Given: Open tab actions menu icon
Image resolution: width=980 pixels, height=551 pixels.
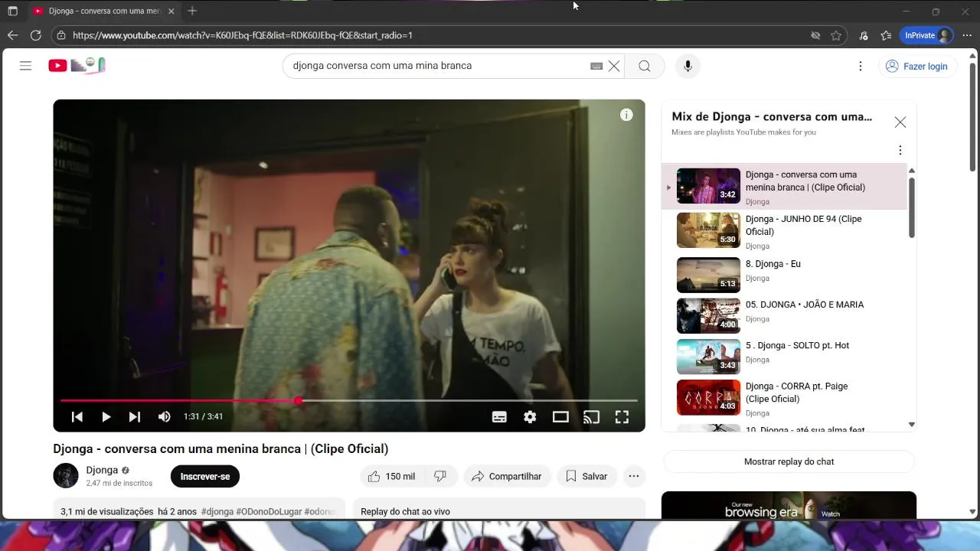Looking at the screenshot, I should click(x=12, y=11).
